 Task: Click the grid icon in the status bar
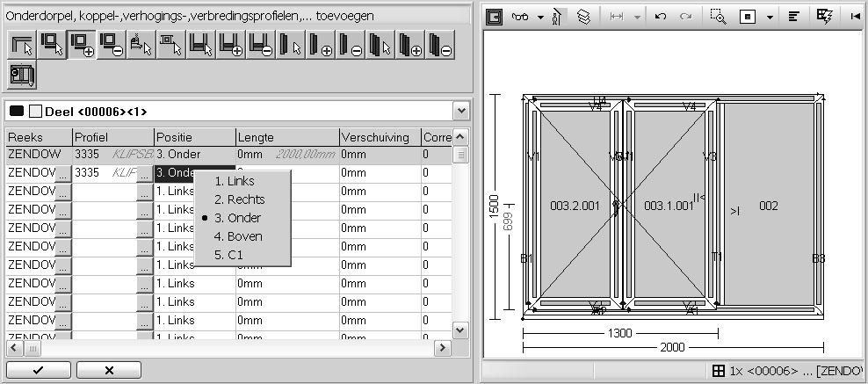pos(719,371)
